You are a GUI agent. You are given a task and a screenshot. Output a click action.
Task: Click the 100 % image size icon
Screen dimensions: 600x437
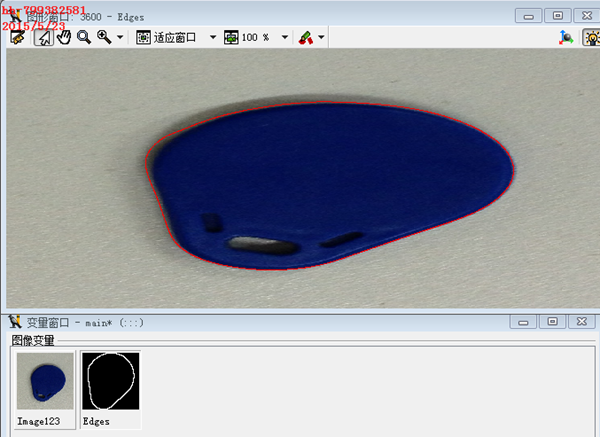coord(231,38)
